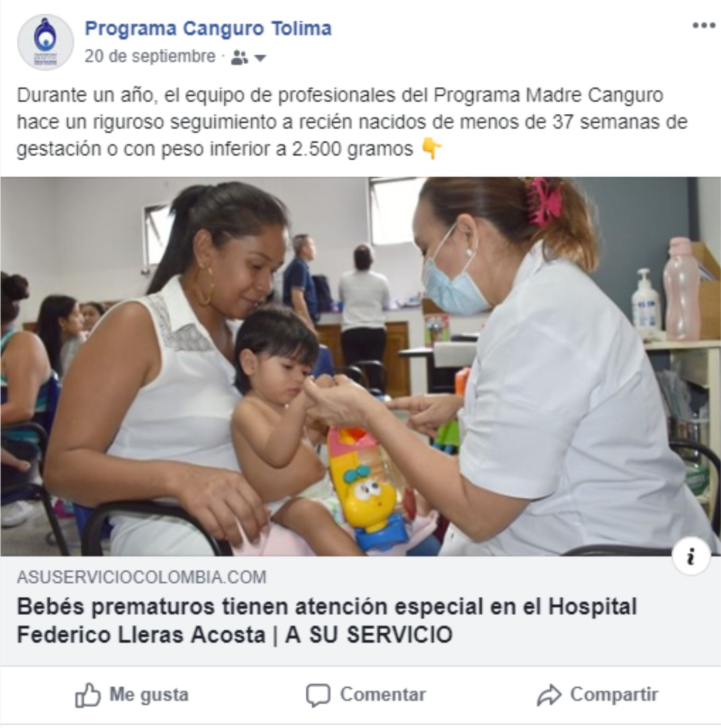Click the Programa Canguro Tolima profile picture
The width and height of the screenshot is (721, 728).
[45, 42]
